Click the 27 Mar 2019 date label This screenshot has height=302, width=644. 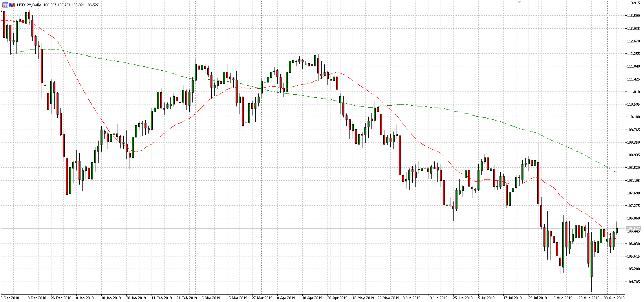pos(262,298)
